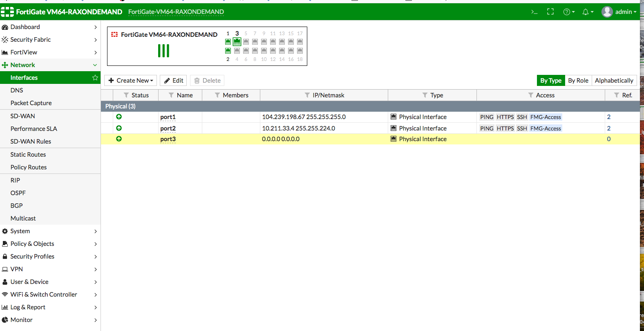Filter the Type column
The height and width of the screenshot is (331, 644).
[x=425, y=95]
